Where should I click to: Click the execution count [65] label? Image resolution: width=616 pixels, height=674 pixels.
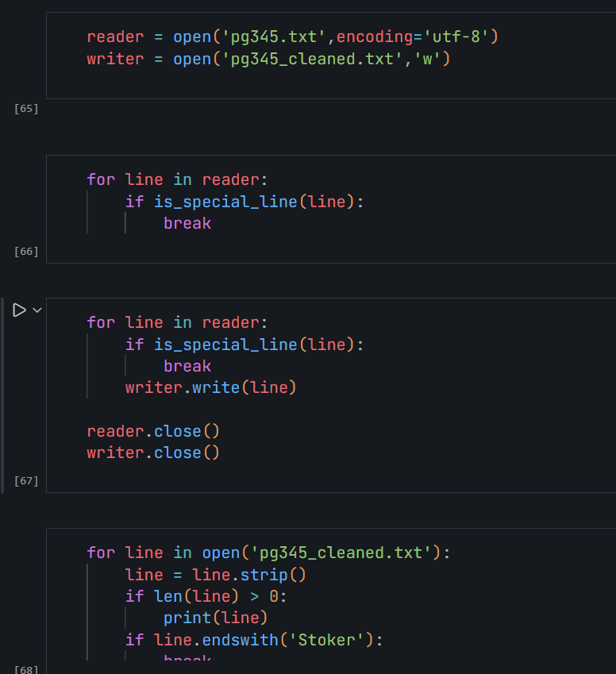(26, 109)
